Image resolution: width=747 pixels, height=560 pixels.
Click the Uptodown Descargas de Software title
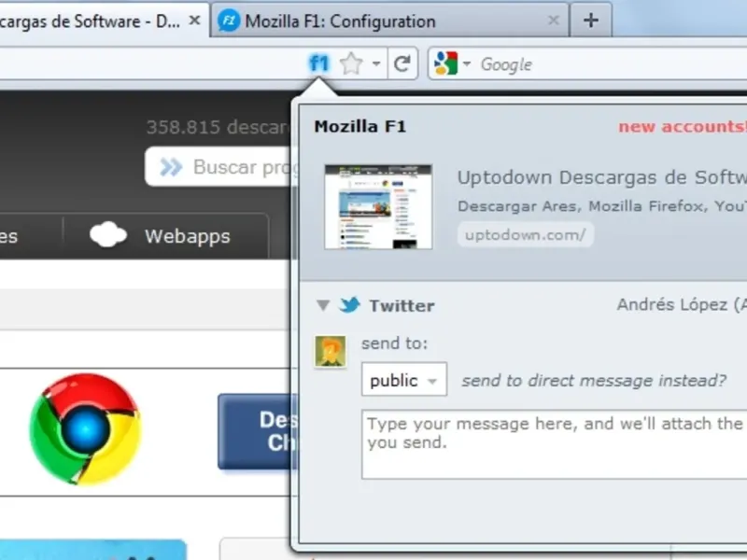[601, 177]
